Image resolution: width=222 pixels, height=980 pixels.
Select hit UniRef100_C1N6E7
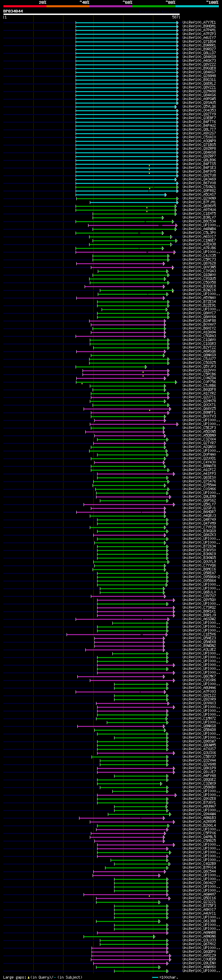click(x=199, y=241)
